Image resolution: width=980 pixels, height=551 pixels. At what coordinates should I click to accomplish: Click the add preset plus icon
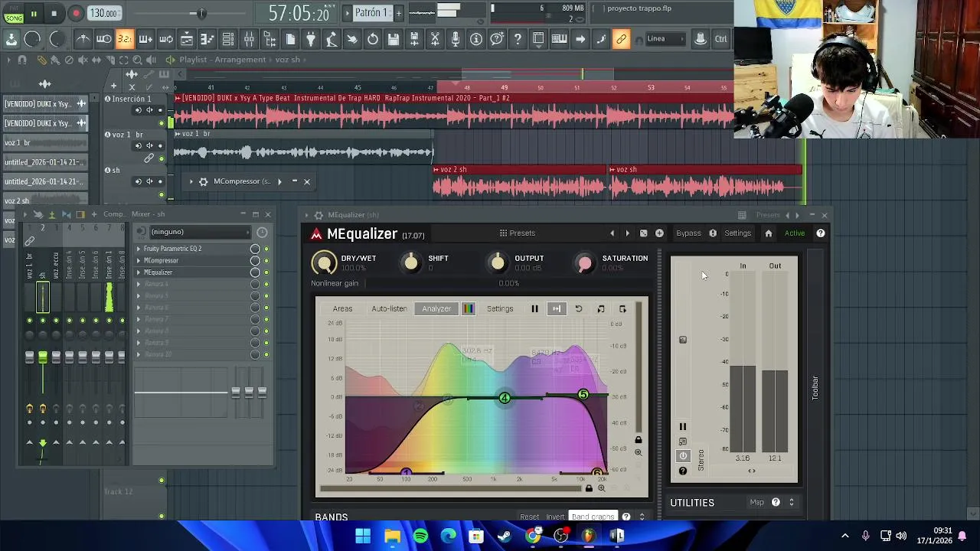[659, 233]
